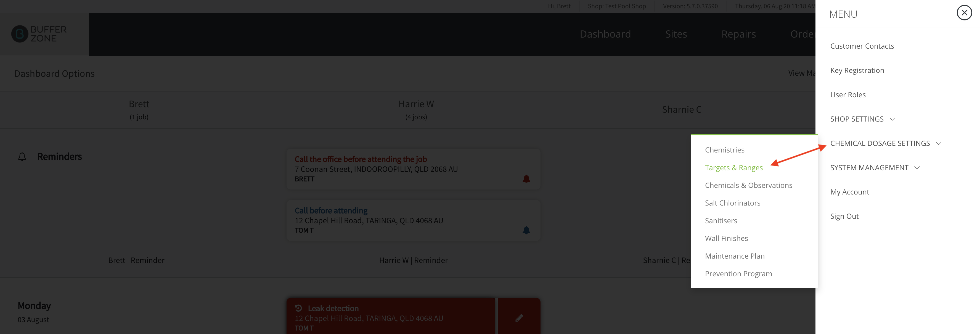
Task: Click red bell on Coonan Street reminder
Action: (x=526, y=179)
